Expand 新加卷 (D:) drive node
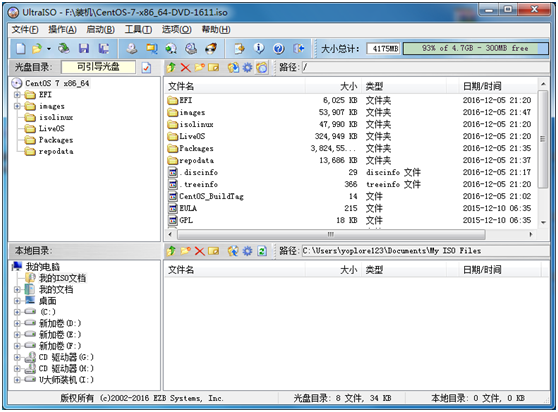 click(17, 323)
